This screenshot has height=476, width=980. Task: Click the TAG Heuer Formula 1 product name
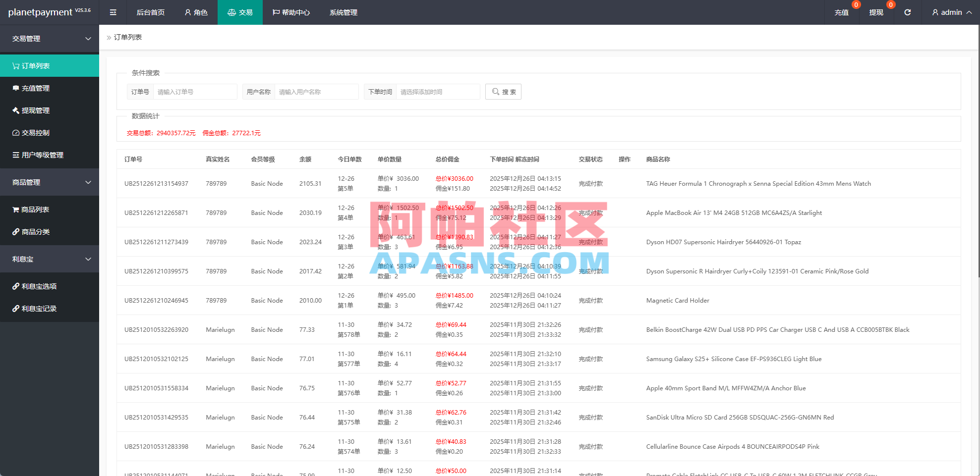point(758,184)
